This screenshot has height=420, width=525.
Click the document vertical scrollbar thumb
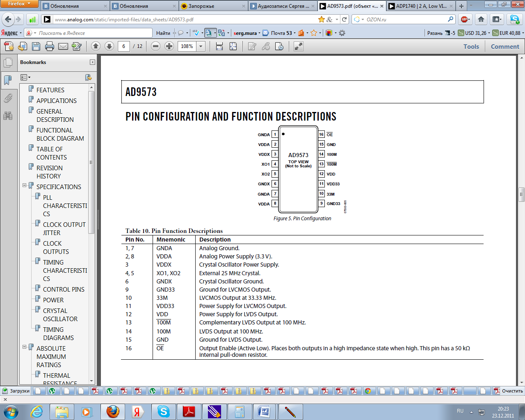(x=521, y=194)
